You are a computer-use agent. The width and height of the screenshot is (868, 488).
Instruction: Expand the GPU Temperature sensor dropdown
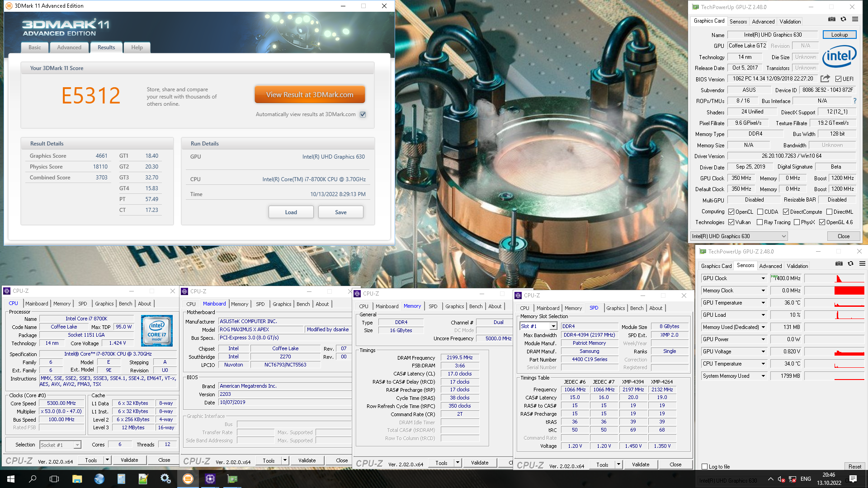pos(763,303)
